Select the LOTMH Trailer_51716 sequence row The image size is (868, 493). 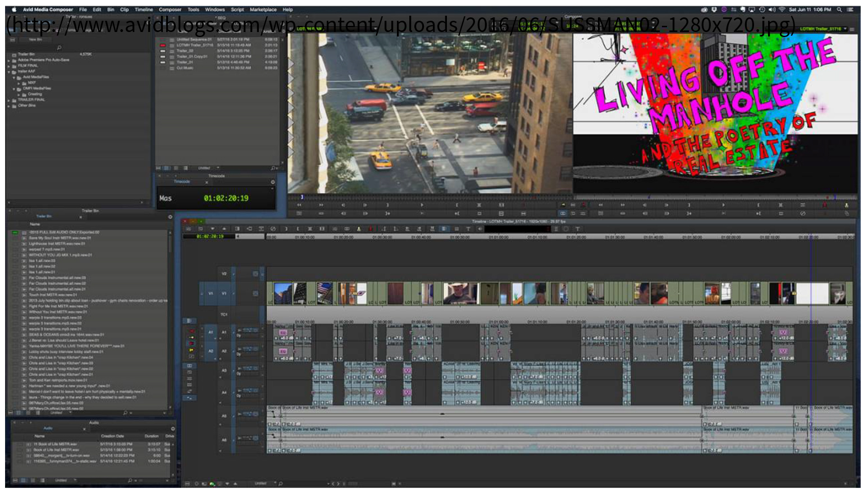tap(217, 45)
